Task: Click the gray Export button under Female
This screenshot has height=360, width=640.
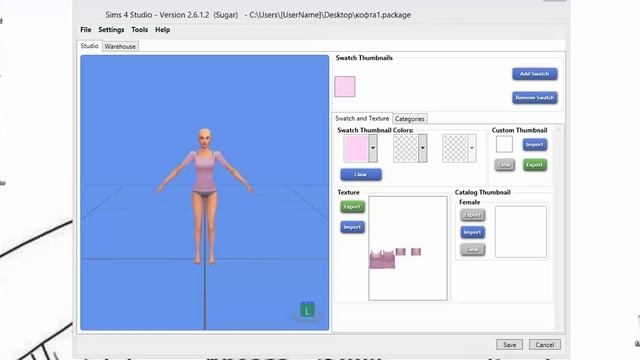Action: pyautogui.click(x=473, y=215)
